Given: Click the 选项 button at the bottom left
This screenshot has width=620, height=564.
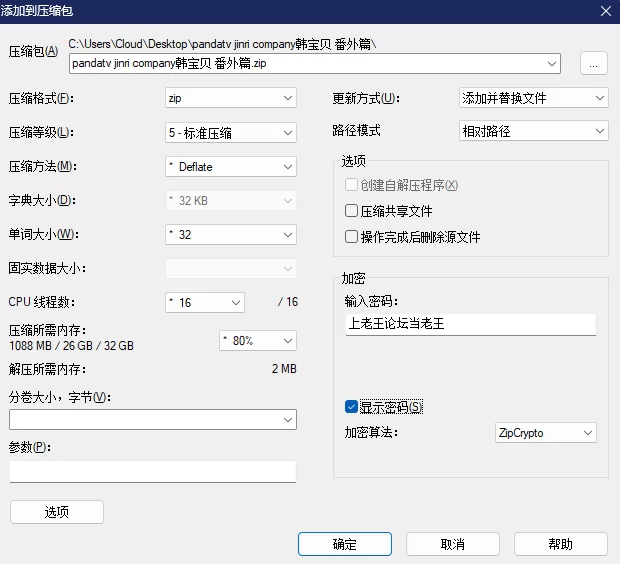Looking at the screenshot, I should (57, 512).
